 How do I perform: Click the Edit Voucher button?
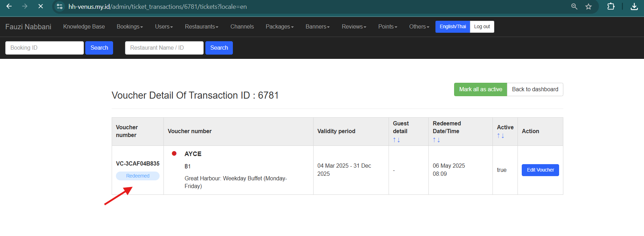pos(540,170)
